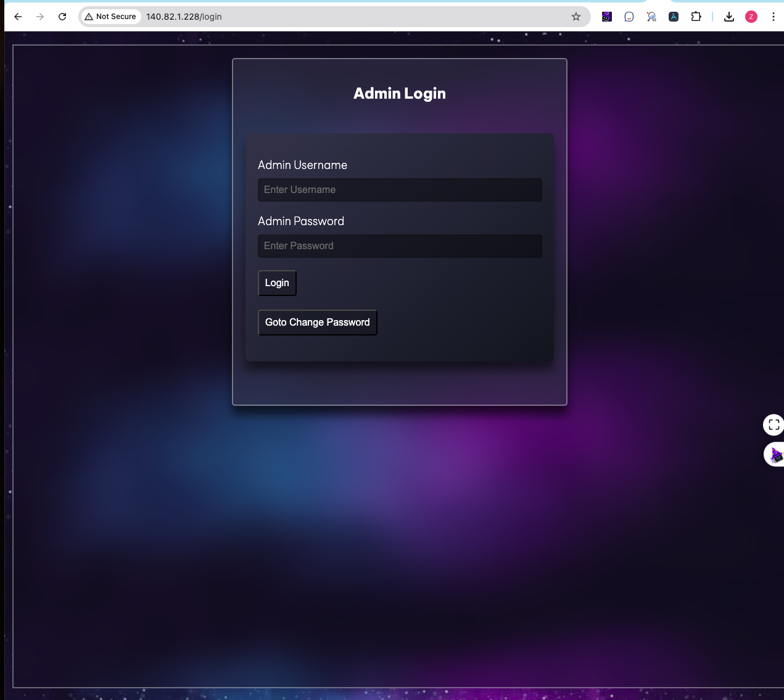The image size is (784, 700).
Task: Click Goto Change Password
Action: pos(317,322)
